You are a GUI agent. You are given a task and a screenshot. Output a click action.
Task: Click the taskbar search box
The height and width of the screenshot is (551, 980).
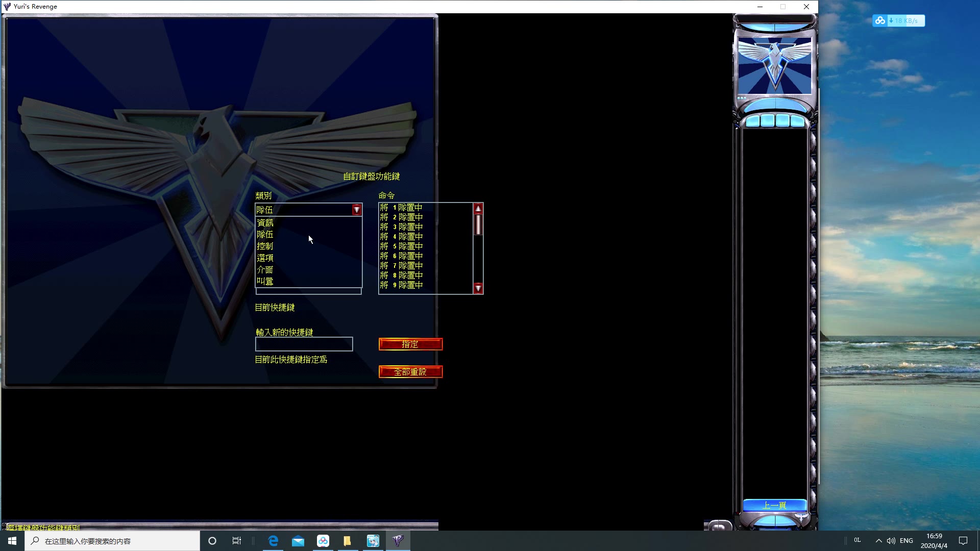(x=112, y=541)
